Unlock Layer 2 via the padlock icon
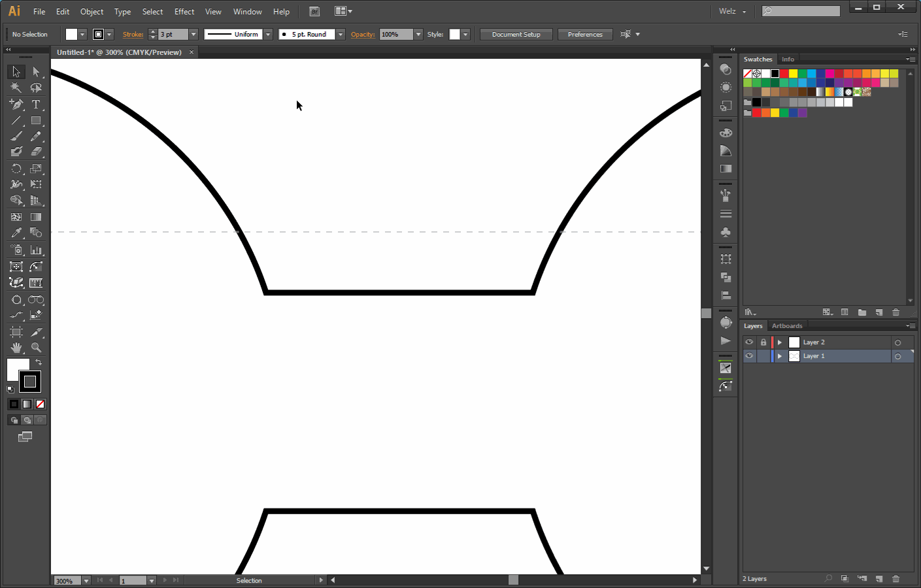Viewport: 921px width, 588px height. click(x=763, y=342)
